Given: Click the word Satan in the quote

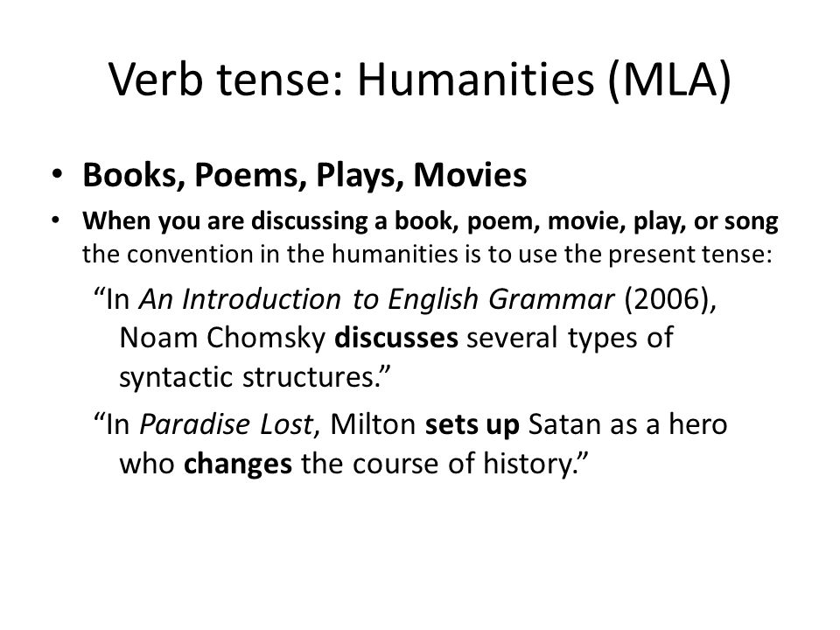Looking at the screenshot, I should [564, 424].
